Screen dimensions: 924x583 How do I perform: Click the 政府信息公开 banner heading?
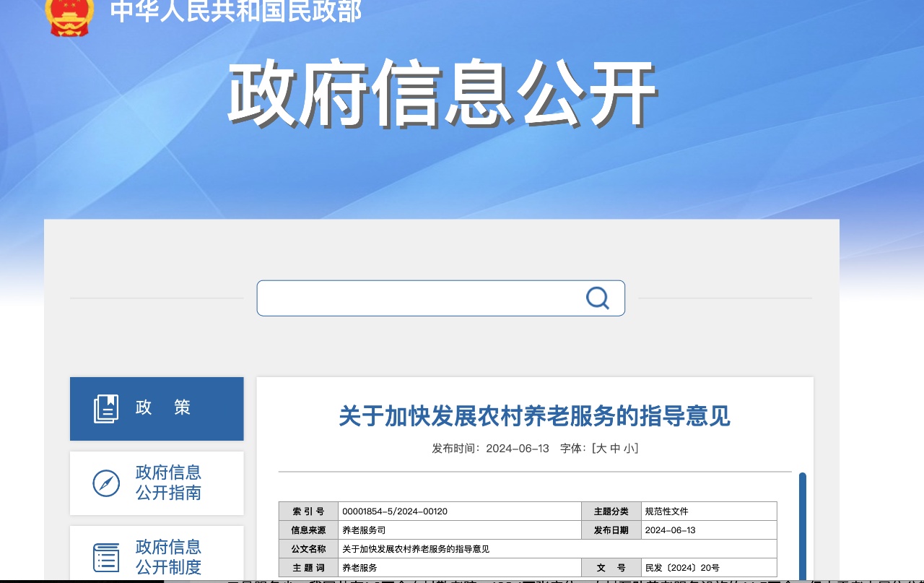pyautogui.click(x=442, y=94)
